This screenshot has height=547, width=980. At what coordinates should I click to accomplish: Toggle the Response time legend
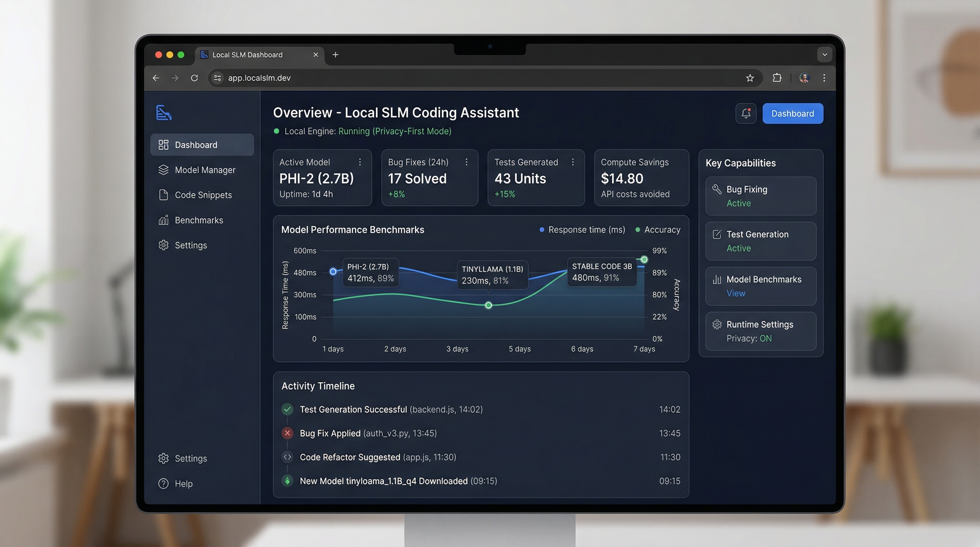tap(582, 229)
